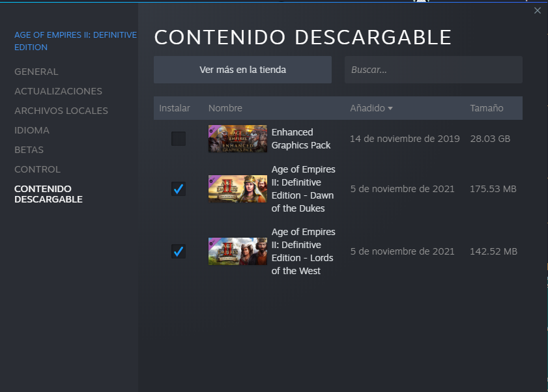Click the 175.53 MB size value
548x392 pixels.
pos(493,189)
